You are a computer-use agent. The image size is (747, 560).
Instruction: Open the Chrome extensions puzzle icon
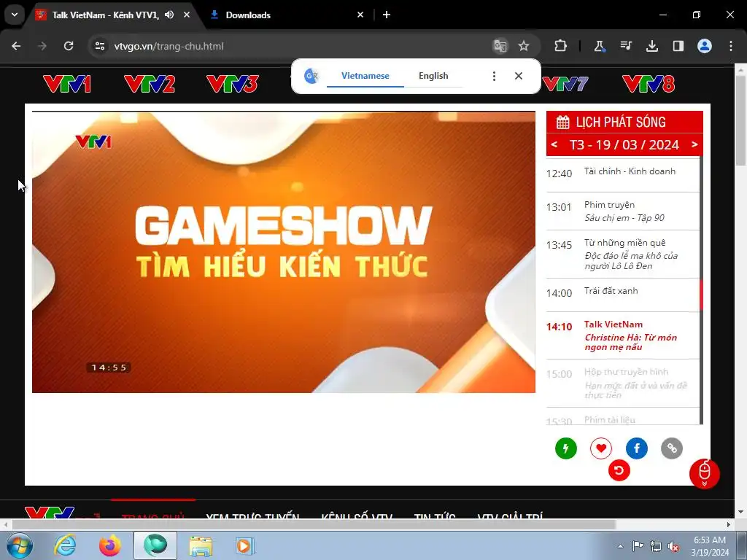[x=561, y=46]
